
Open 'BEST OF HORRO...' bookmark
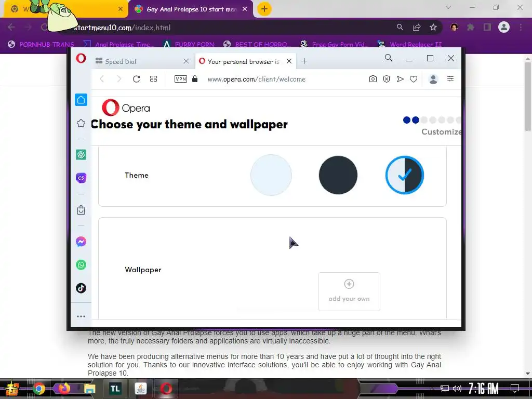pos(257,45)
